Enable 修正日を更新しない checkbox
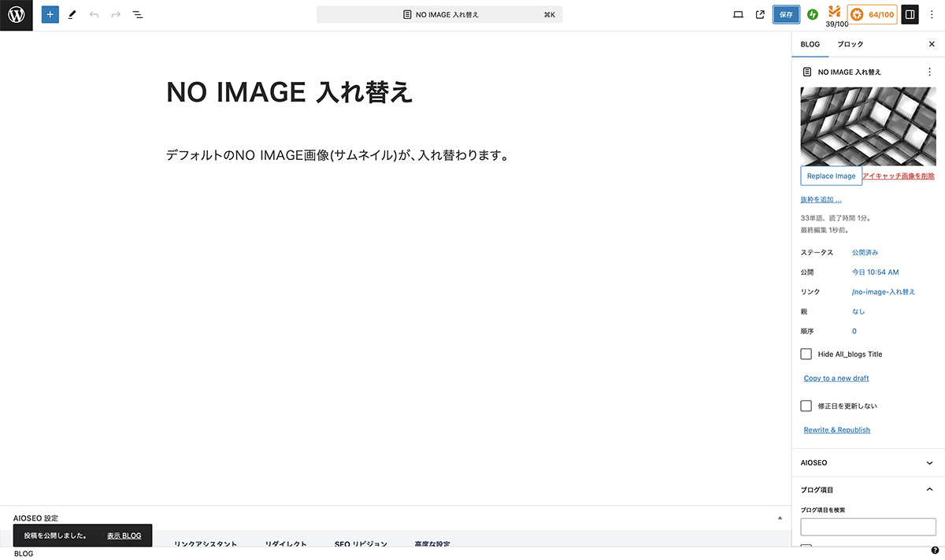The width and height of the screenshot is (945, 560). (806, 406)
